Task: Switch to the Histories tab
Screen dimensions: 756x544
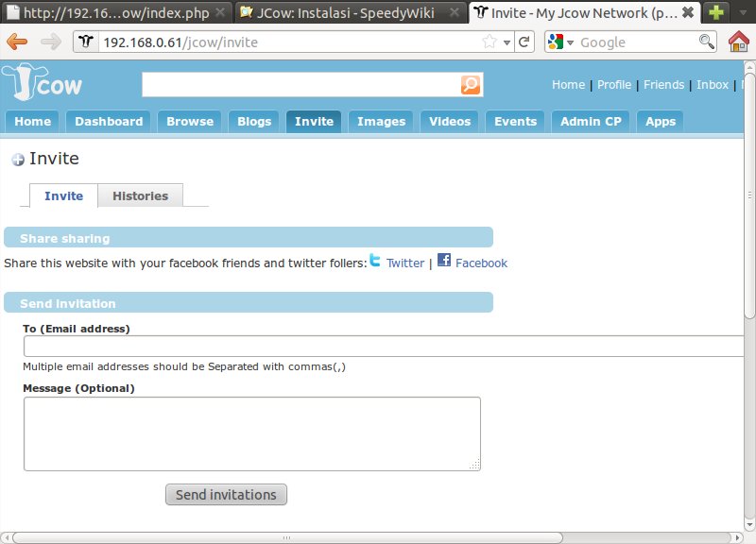Action: pos(140,196)
